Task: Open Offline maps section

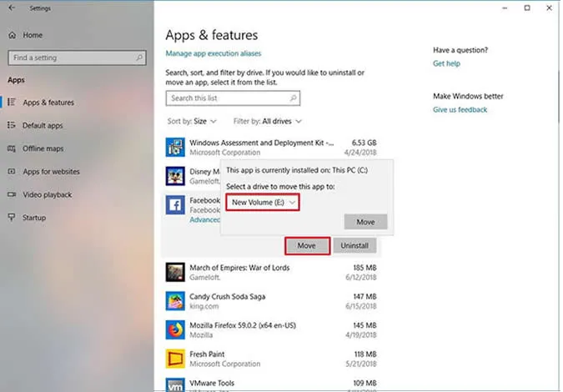Action: click(43, 148)
